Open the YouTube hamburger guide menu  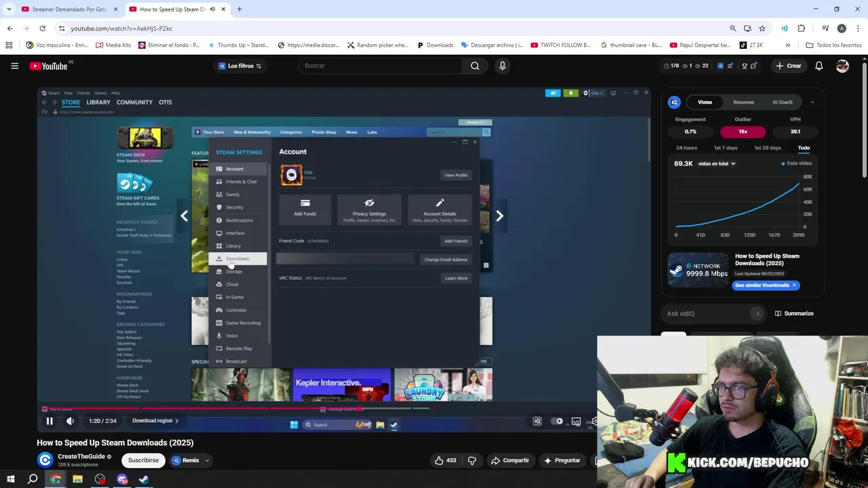(14, 66)
